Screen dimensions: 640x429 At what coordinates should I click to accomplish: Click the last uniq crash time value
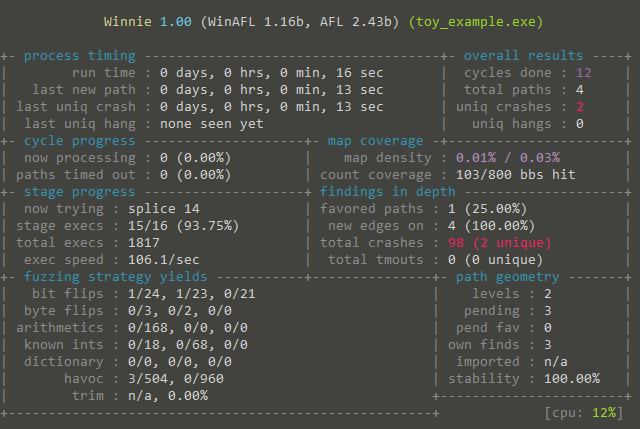pos(271,107)
